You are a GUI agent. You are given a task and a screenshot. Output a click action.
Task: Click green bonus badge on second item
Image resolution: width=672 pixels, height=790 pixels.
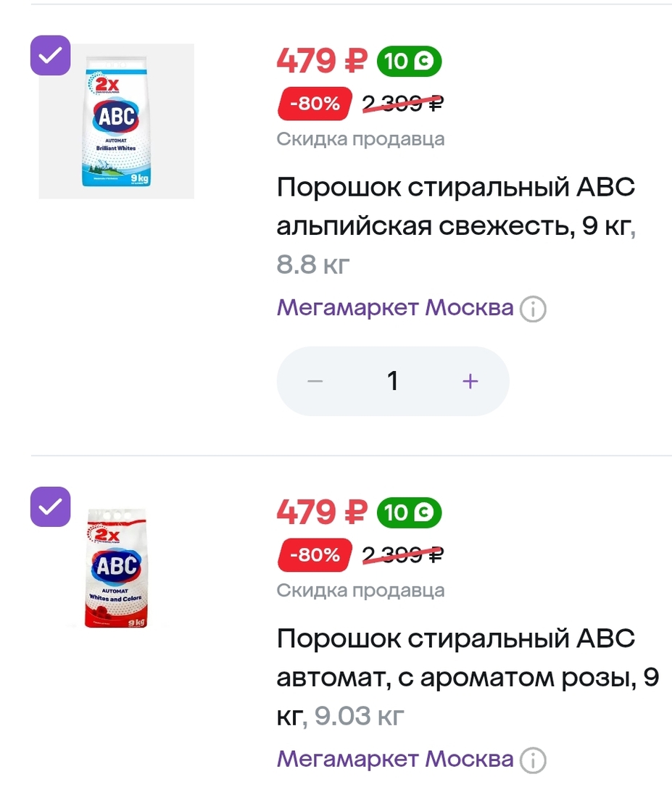point(409,514)
